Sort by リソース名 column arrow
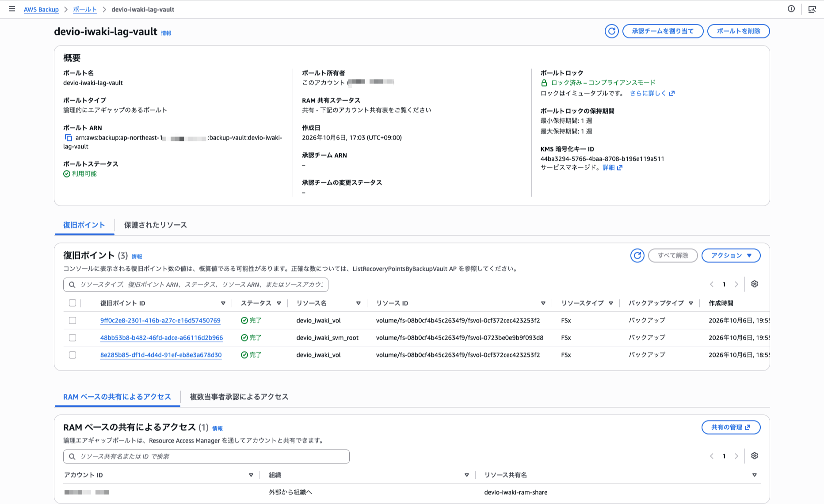Screen dimensions: 824x504 [x=359, y=303]
